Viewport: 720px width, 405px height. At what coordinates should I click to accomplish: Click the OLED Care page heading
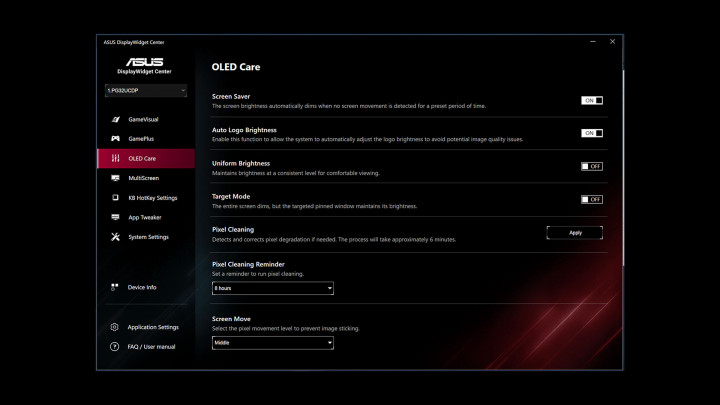(236, 67)
